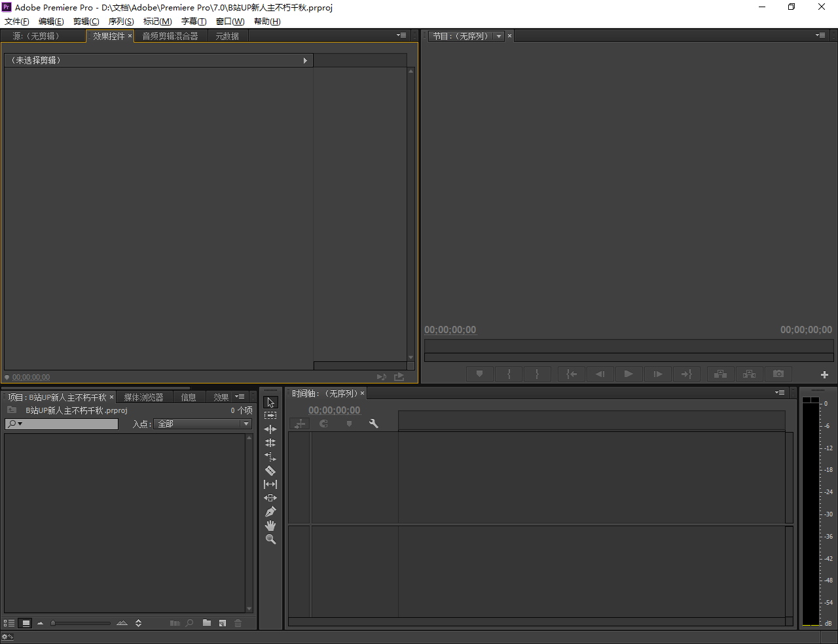Open the 编辑 menu

tap(51, 22)
